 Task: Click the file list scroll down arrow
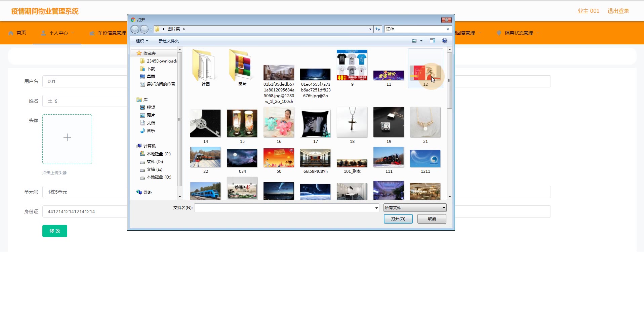pos(449,197)
